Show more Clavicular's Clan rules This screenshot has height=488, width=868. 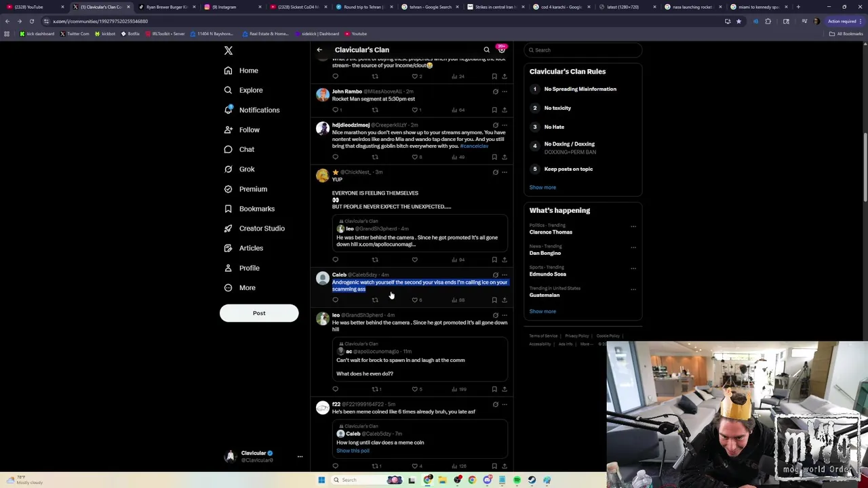tap(542, 187)
